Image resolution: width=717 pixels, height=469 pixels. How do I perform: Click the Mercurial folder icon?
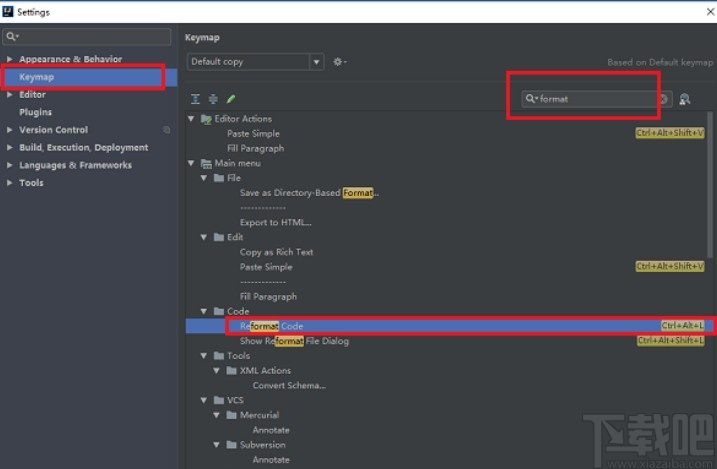(232, 415)
